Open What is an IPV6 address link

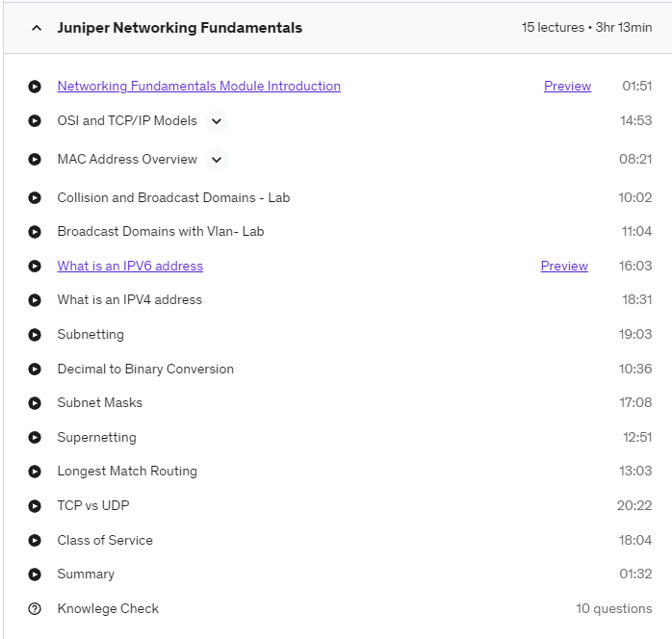click(130, 266)
